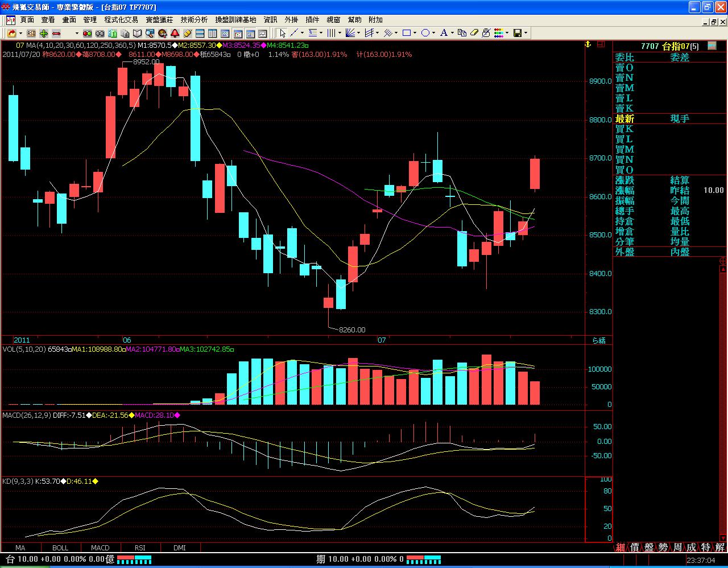728x568 pixels.
Task: Open the open-book icon in toolbar
Action: (137, 33)
